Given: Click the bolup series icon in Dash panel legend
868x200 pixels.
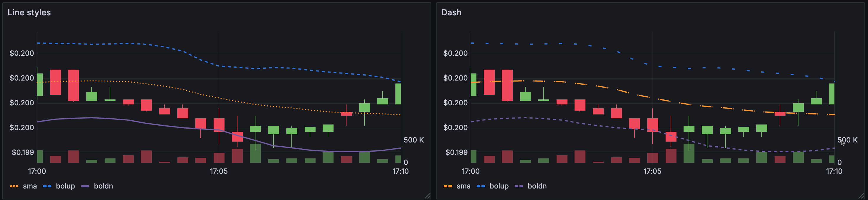Looking at the screenshot, I should pyautogui.click(x=481, y=186).
